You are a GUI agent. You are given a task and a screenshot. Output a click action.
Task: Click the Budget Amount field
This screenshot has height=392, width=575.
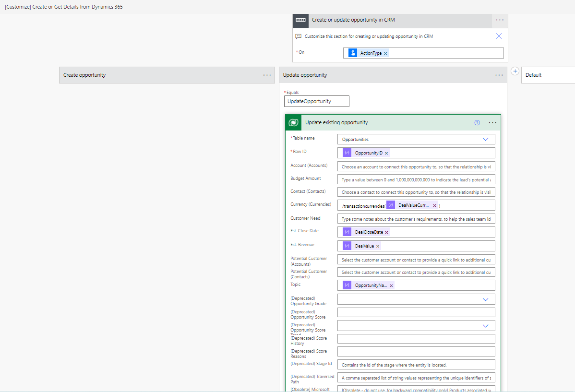[416, 179]
